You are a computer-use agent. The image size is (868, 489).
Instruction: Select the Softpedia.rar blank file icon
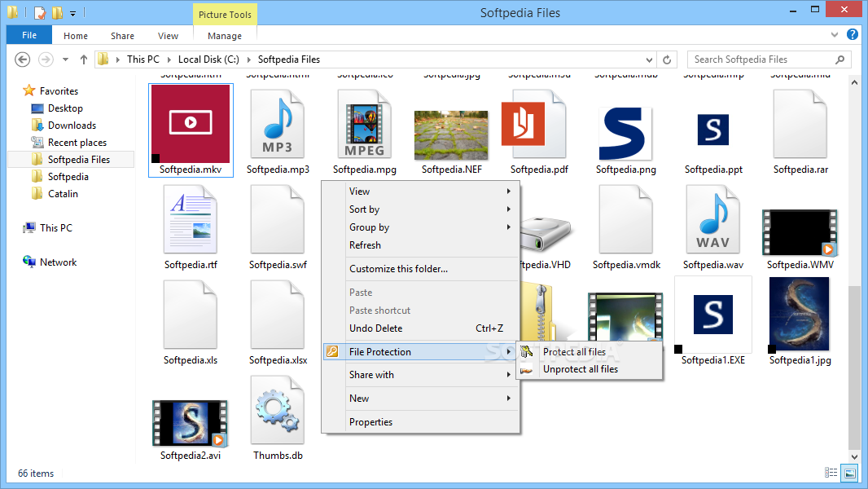[x=800, y=125]
